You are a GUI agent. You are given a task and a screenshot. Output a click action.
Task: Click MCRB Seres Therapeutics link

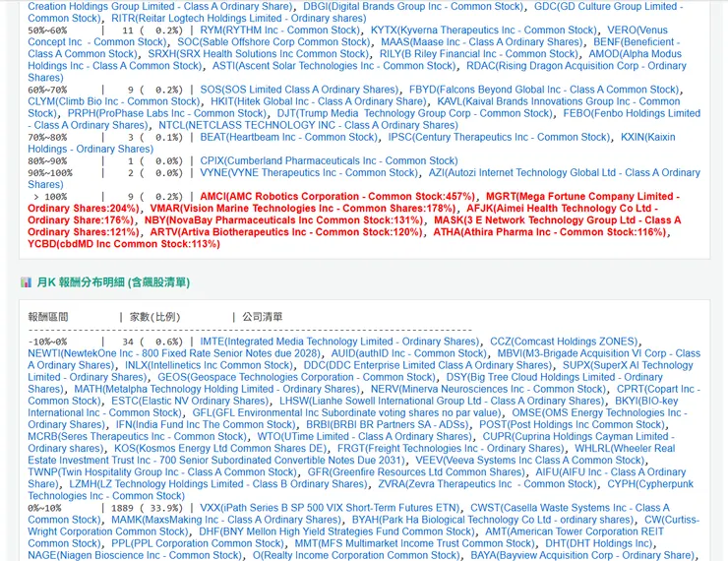138,437
